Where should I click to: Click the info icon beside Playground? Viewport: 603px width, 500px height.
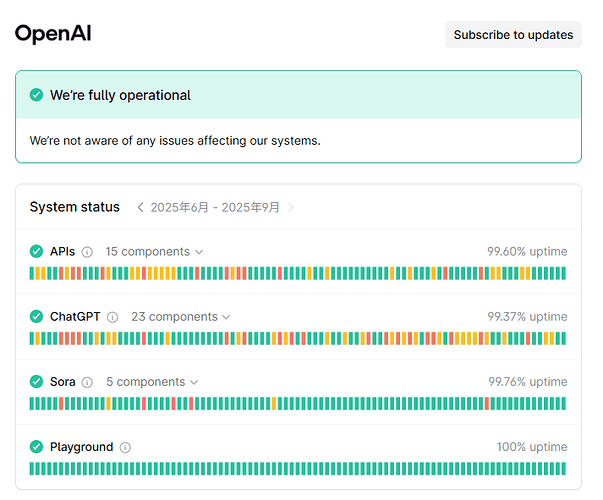pyautogui.click(x=125, y=448)
